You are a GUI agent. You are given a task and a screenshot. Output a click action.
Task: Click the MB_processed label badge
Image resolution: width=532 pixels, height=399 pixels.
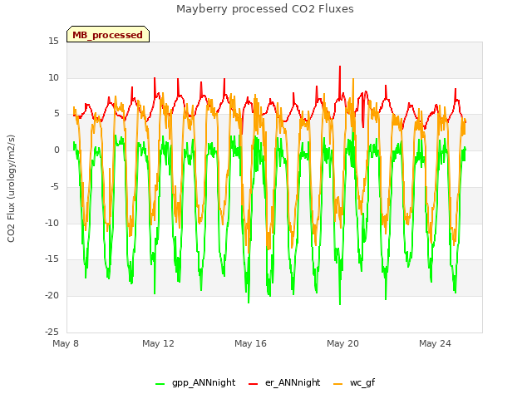[108, 34]
